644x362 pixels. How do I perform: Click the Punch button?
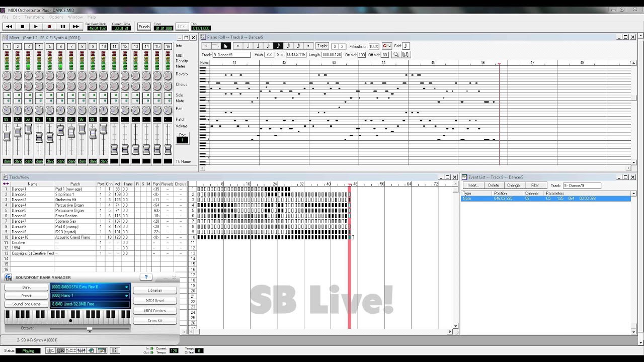(144, 27)
